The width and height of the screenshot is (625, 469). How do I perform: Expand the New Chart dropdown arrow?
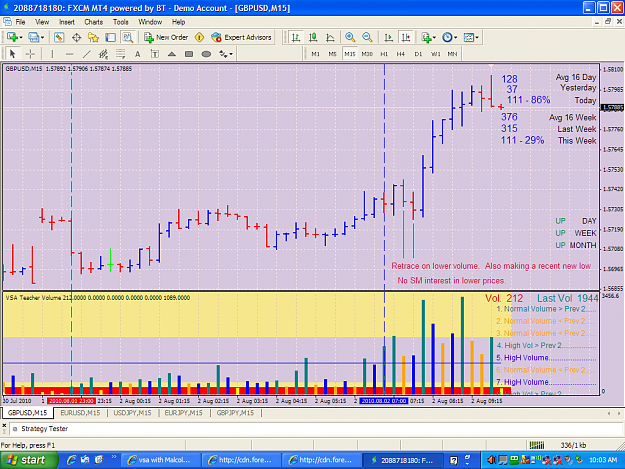click(21, 37)
